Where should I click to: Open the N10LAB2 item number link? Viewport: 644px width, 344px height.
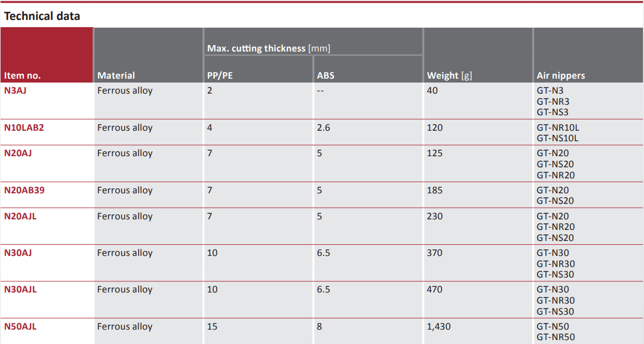coord(24,127)
